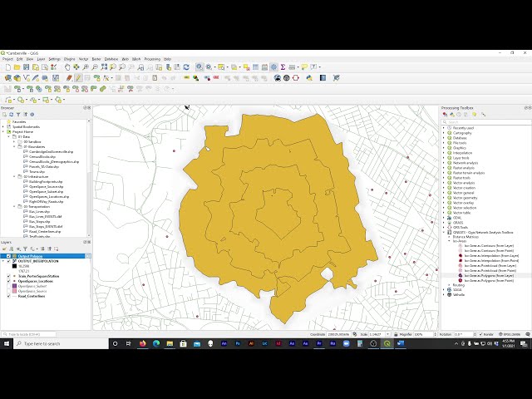
Task: Collapse the Project Home node
Action: [3, 131]
